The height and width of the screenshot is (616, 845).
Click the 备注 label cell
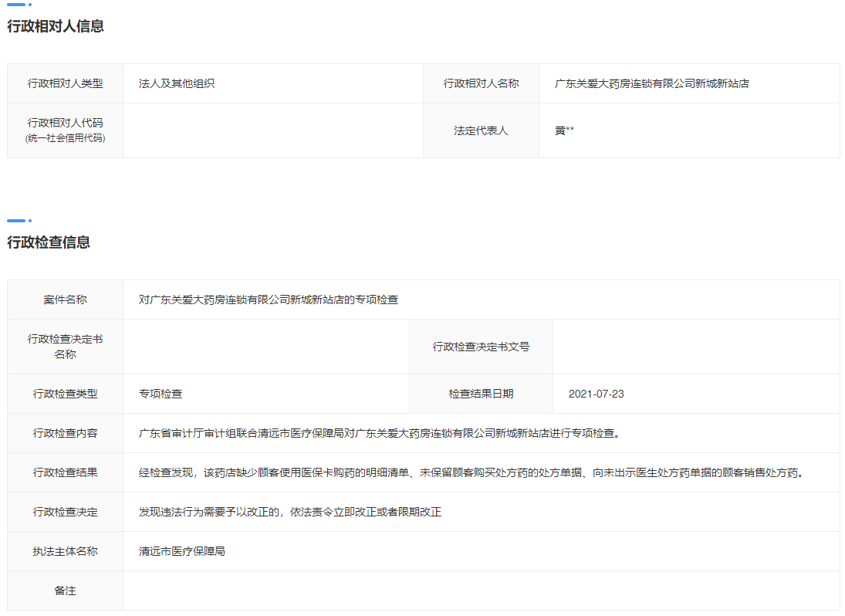click(x=65, y=591)
